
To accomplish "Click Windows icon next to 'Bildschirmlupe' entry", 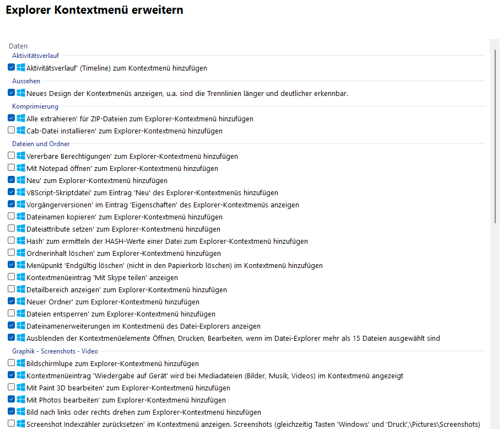I will [x=21, y=363].
